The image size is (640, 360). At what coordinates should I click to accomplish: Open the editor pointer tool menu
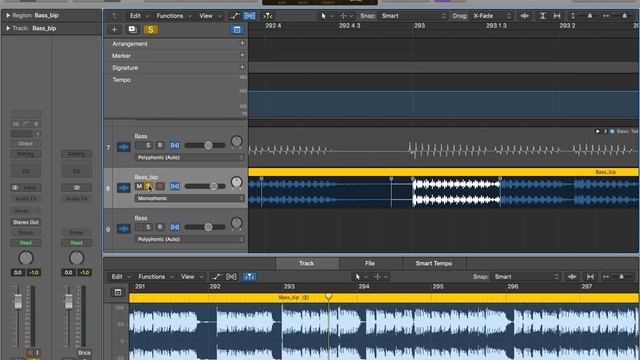(360, 277)
